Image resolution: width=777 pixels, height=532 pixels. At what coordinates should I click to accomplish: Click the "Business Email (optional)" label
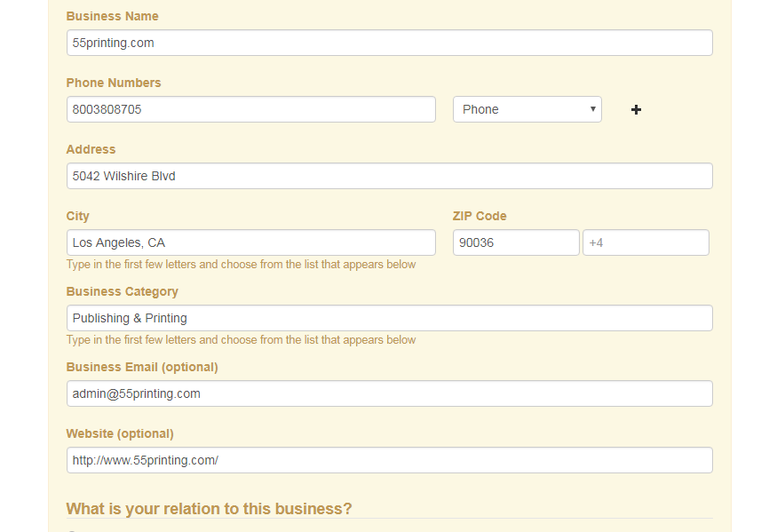142,367
